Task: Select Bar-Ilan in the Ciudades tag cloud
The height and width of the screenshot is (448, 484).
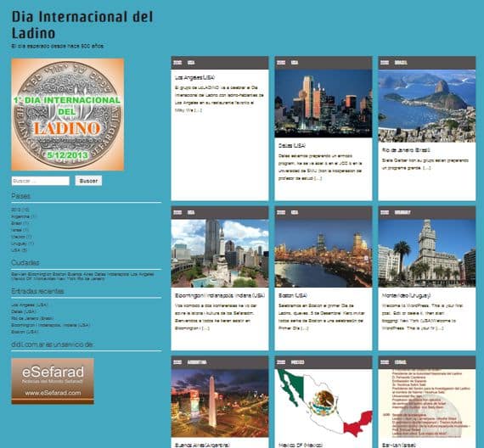Action: [19, 274]
